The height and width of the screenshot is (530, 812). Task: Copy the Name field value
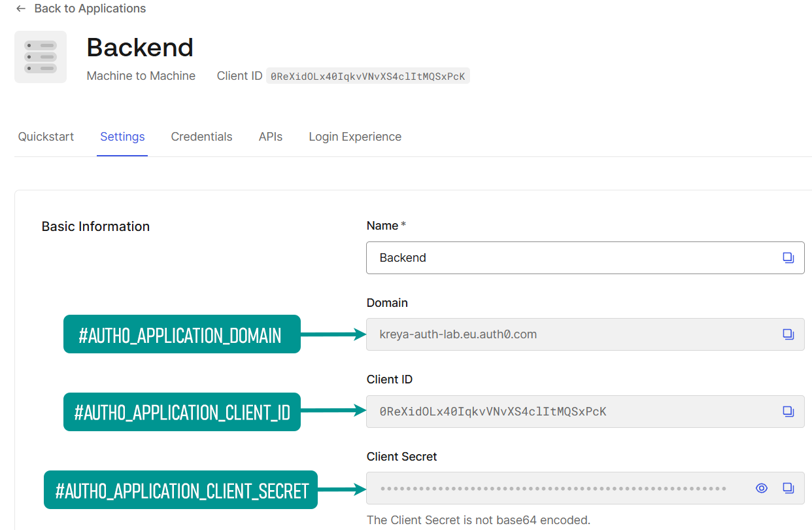[x=788, y=258]
